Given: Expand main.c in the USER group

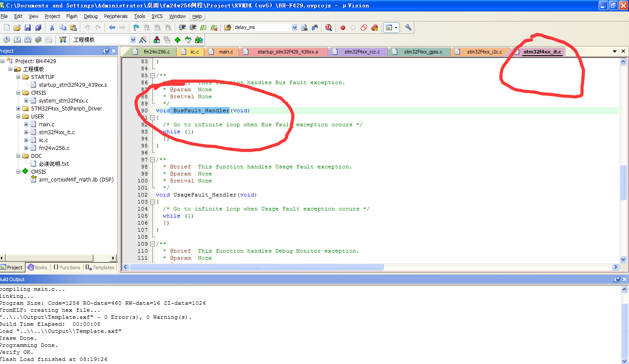Looking at the screenshot, I should tap(26, 125).
